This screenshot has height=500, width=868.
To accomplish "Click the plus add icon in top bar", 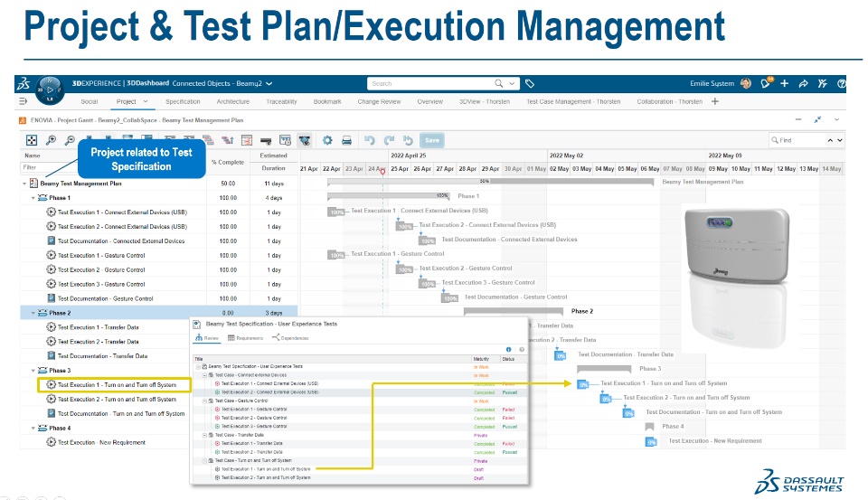I will [785, 83].
